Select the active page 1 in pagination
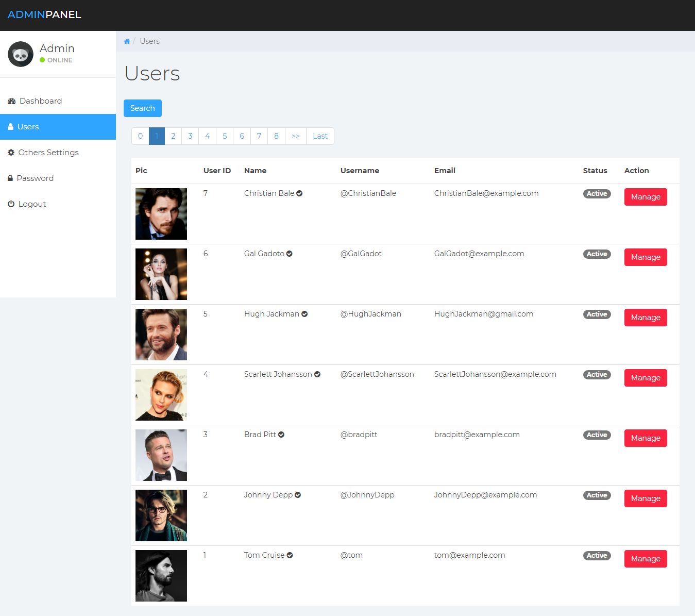This screenshot has height=616, width=695. tap(157, 136)
